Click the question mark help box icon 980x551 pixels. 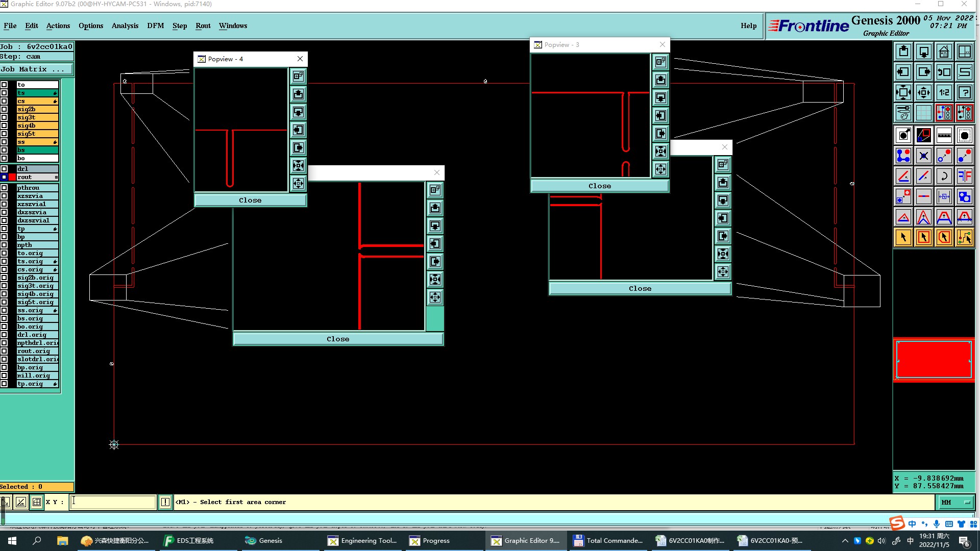[x=964, y=92]
